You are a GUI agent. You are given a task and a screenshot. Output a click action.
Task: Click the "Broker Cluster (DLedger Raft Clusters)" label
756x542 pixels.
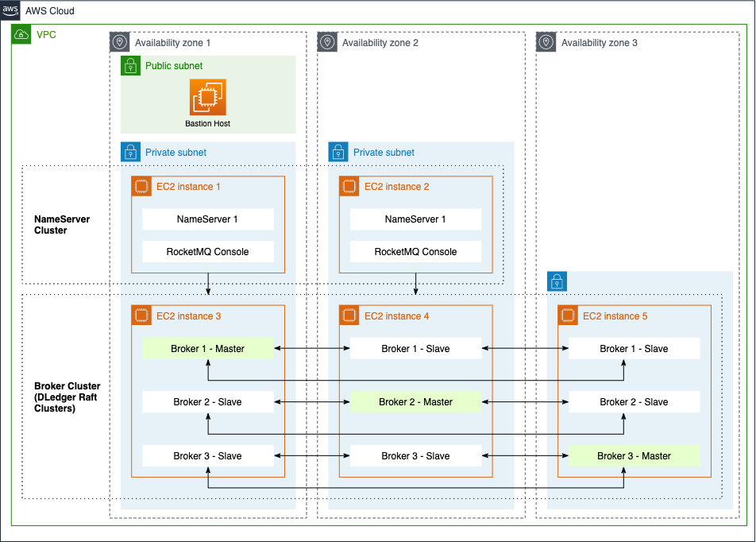[x=67, y=397]
